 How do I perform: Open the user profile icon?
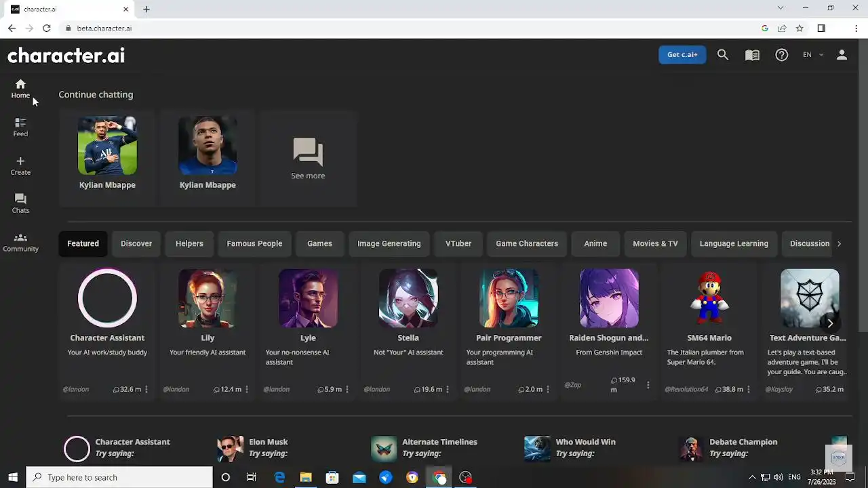pyautogui.click(x=842, y=55)
